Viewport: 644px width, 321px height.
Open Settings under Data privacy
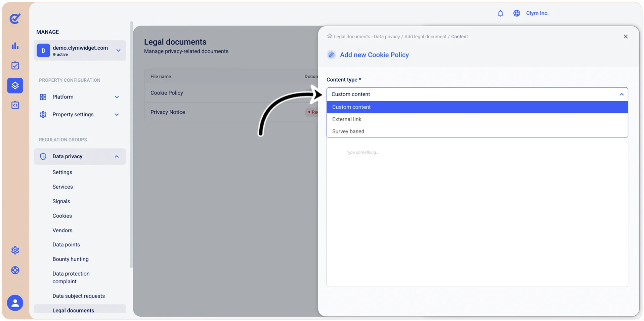point(62,172)
